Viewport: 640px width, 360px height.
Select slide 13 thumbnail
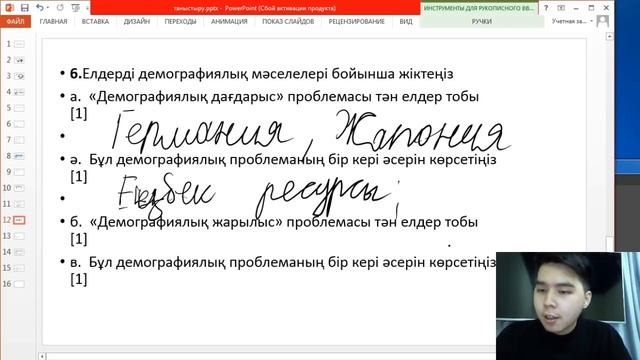point(19,236)
